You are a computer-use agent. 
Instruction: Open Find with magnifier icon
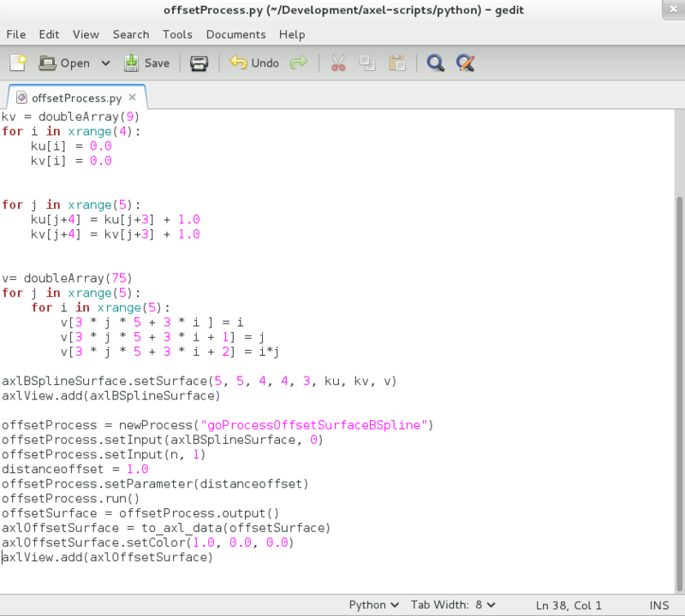[435, 62]
